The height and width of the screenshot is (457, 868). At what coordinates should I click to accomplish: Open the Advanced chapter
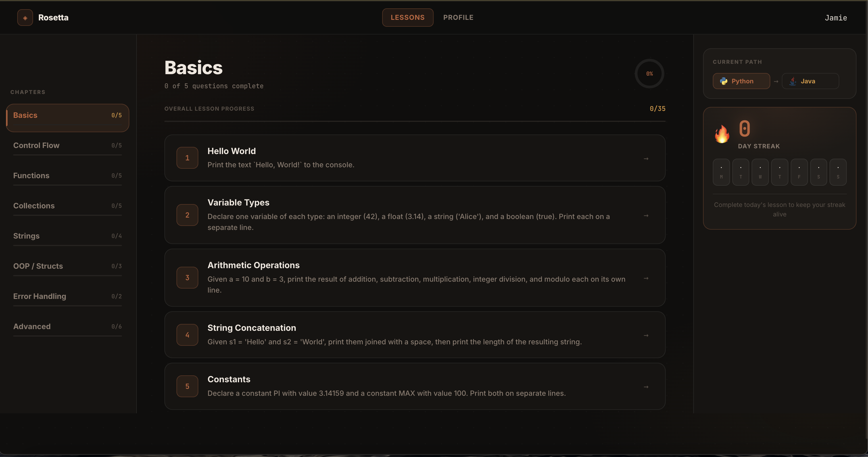pos(67,327)
